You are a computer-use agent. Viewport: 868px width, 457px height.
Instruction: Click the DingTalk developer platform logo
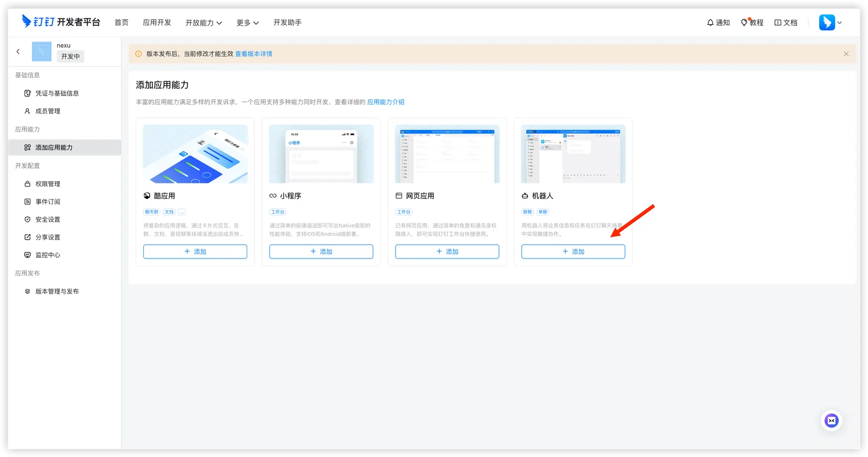pos(60,22)
